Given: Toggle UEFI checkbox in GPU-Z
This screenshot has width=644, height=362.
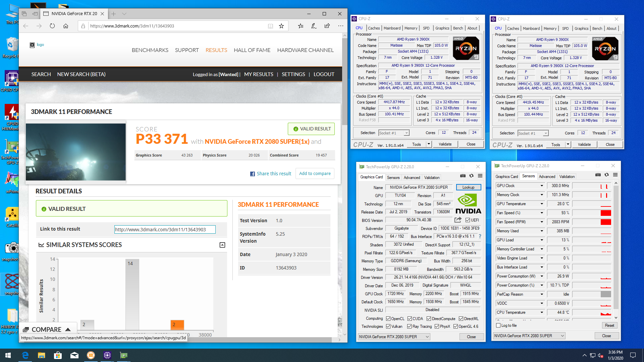Looking at the screenshot, I should click(x=468, y=220).
